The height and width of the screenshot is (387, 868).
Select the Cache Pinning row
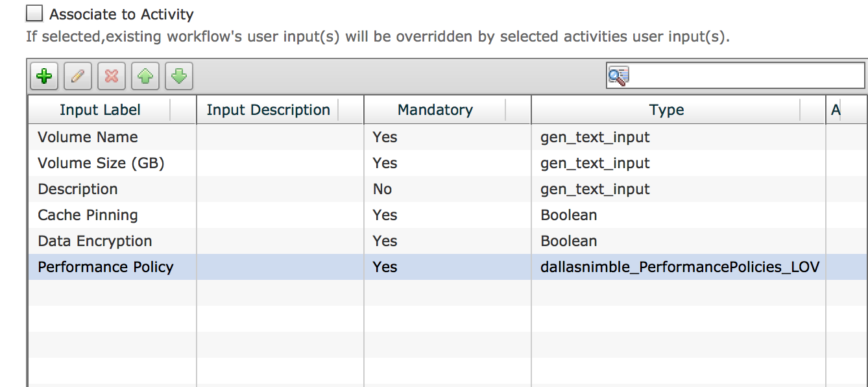tap(448, 215)
